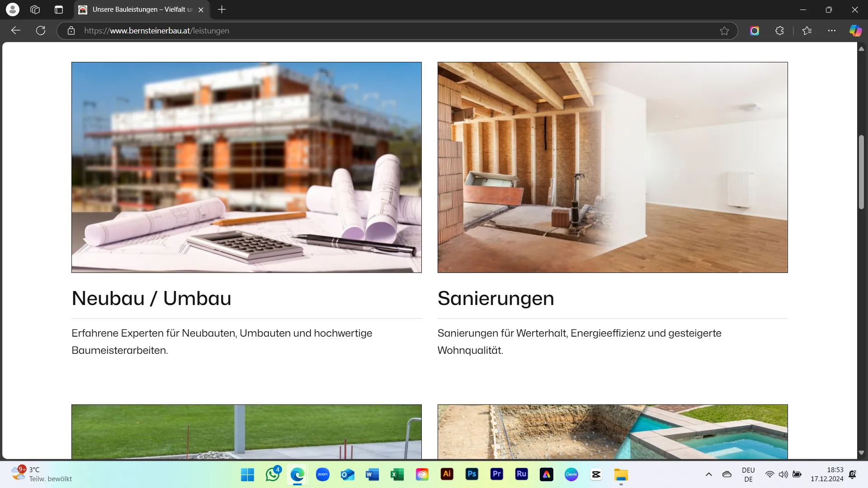Open the Extensions puzzle icon
This screenshot has height=488, width=868.
click(779, 31)
